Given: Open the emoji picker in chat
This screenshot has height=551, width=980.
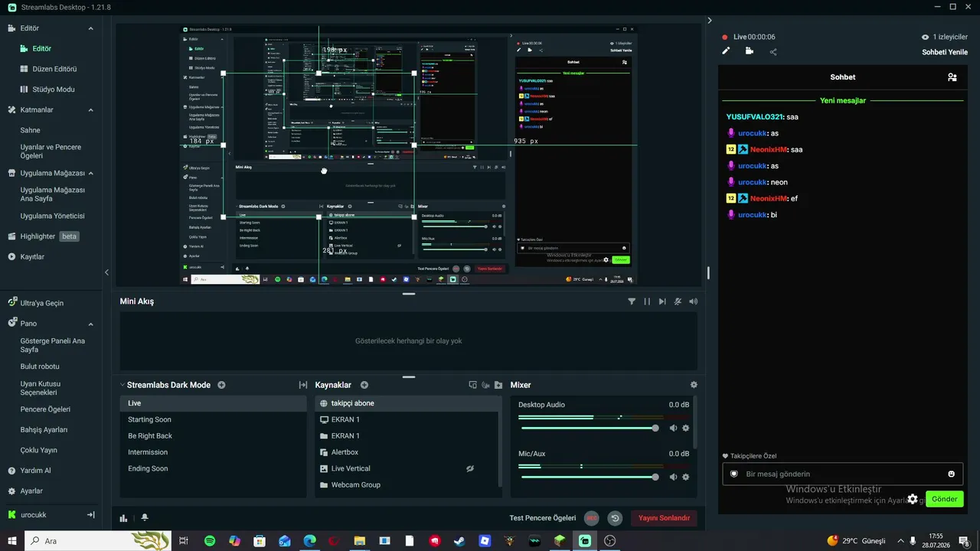Looking at the screenshot, I should 951,474.
